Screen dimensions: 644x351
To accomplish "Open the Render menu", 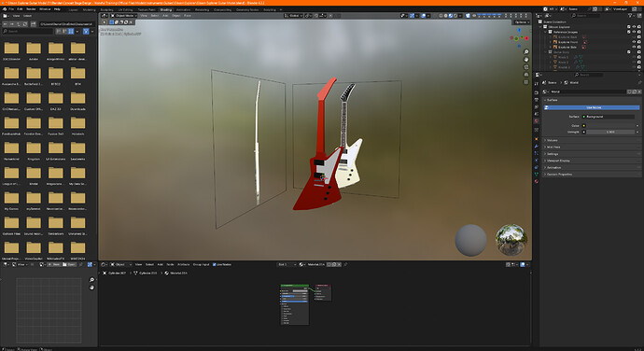I will pyautogui.click(x=31, y=9).
